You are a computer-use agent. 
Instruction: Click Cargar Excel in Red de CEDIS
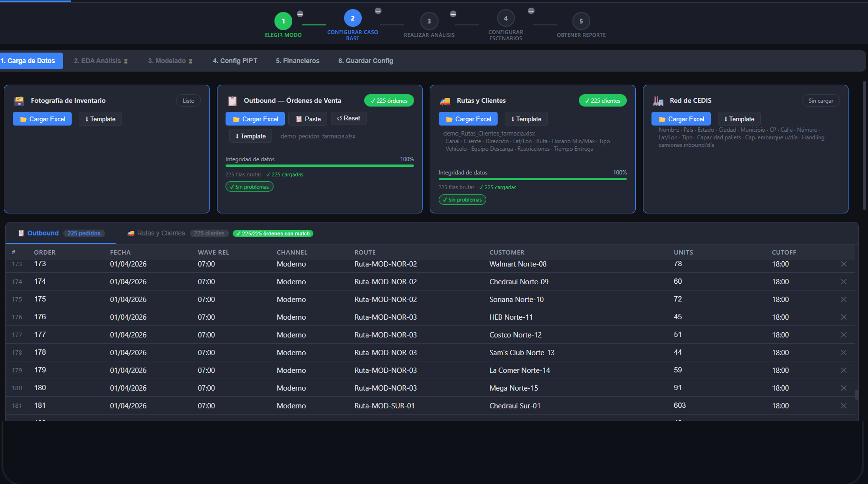pyautogui.click(x=681, y=119)
